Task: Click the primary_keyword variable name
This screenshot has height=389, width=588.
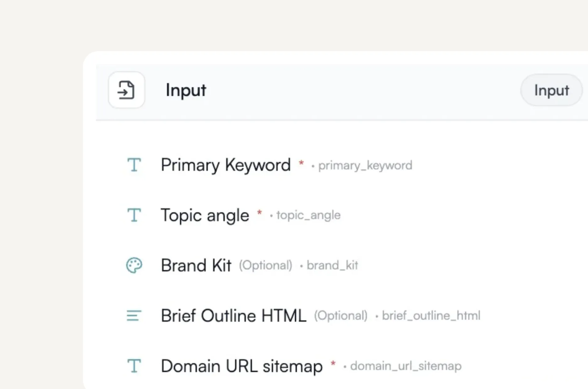Action: (x=365, y=166)
